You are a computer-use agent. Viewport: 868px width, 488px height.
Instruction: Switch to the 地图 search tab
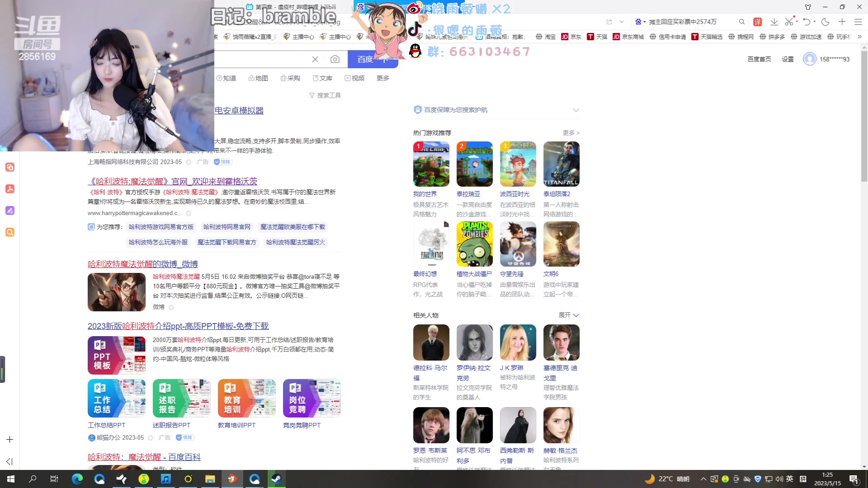258,78
